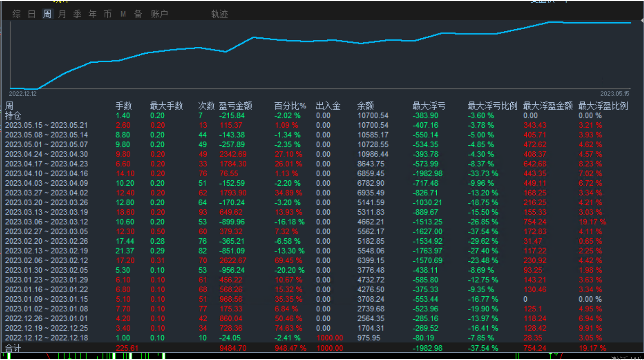The height and width of the screenshot is (360, 644).
Task: Click max floating loss ratio -33.73 %
Action: [483, 174]
